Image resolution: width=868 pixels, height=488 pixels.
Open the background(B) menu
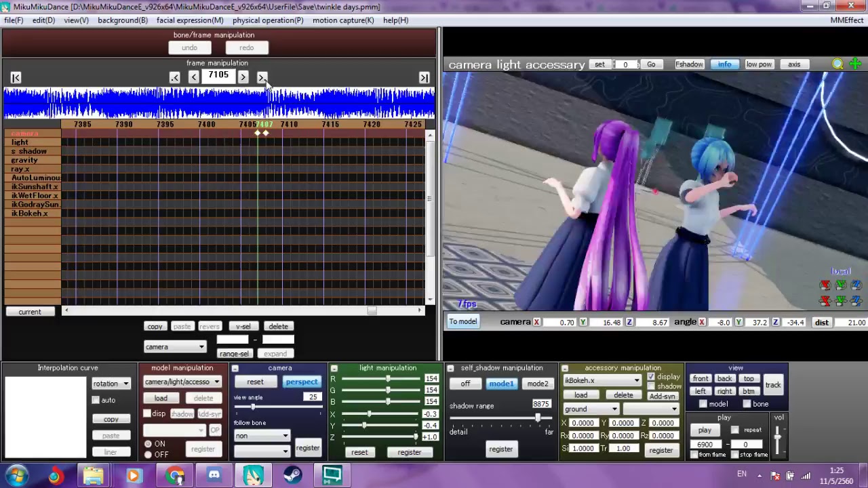[123, 20]
